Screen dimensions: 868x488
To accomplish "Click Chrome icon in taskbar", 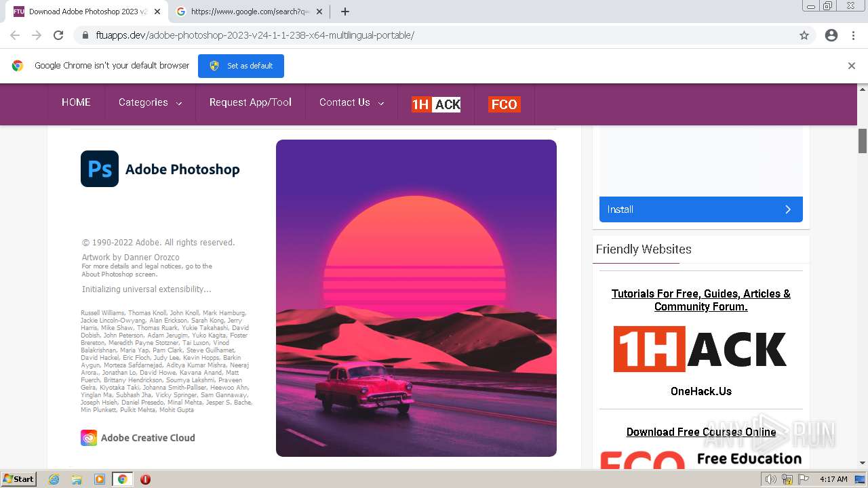I will coord(122,479).
